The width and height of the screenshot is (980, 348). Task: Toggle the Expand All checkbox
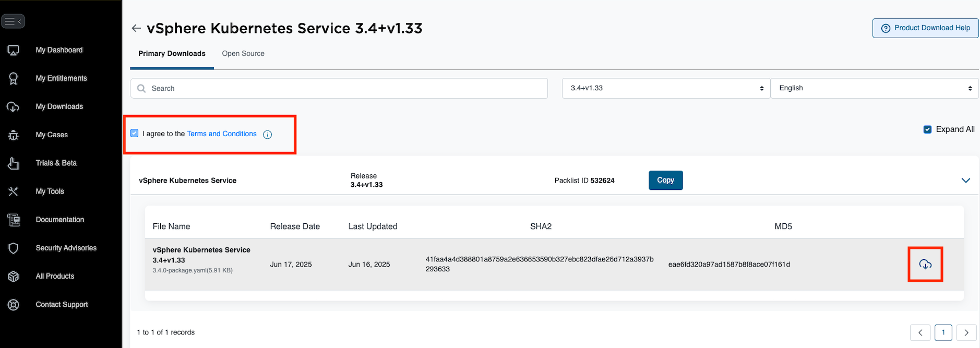click(x=927, y=129)
